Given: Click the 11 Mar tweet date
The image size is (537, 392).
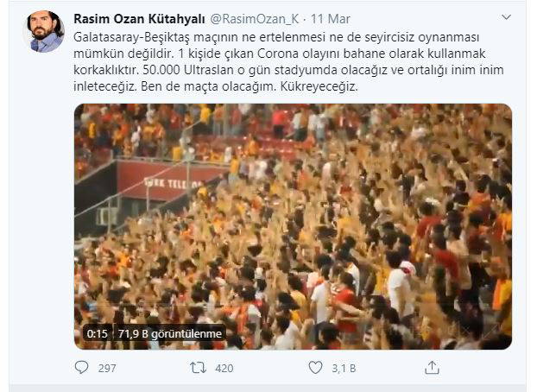Looking at the screenshot, I should click(330, 19).
